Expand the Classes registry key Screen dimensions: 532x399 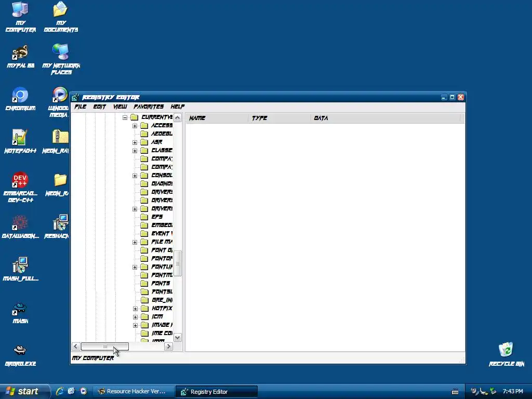(x=135, y=151)
